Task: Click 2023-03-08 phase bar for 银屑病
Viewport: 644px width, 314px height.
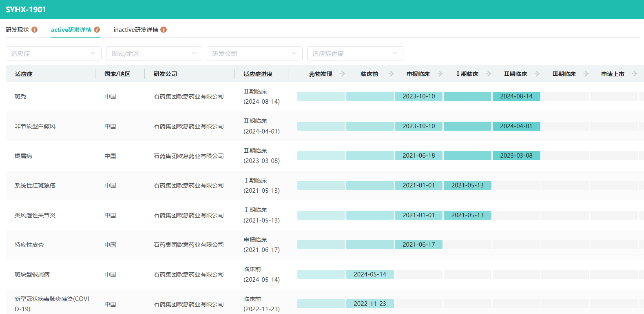Action: (516, 156)
